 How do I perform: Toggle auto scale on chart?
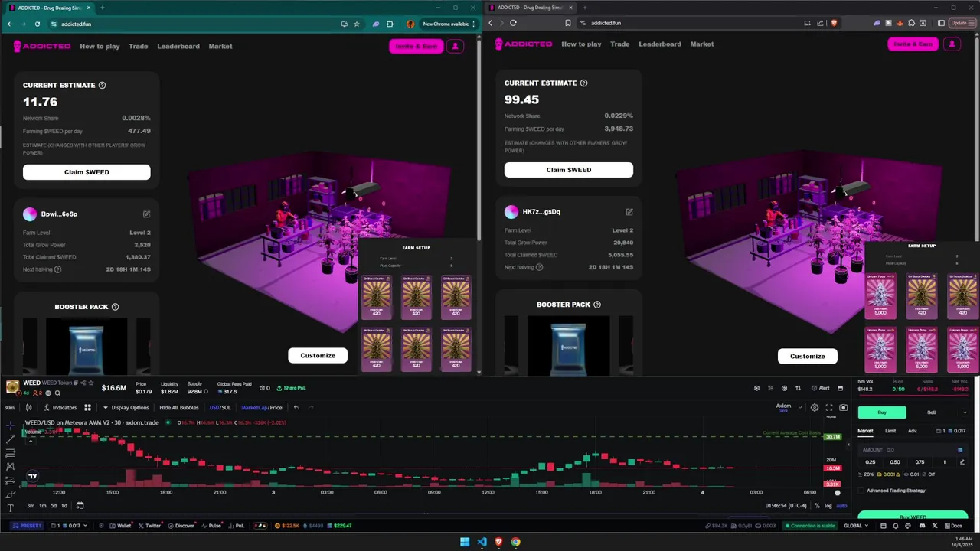841,506
